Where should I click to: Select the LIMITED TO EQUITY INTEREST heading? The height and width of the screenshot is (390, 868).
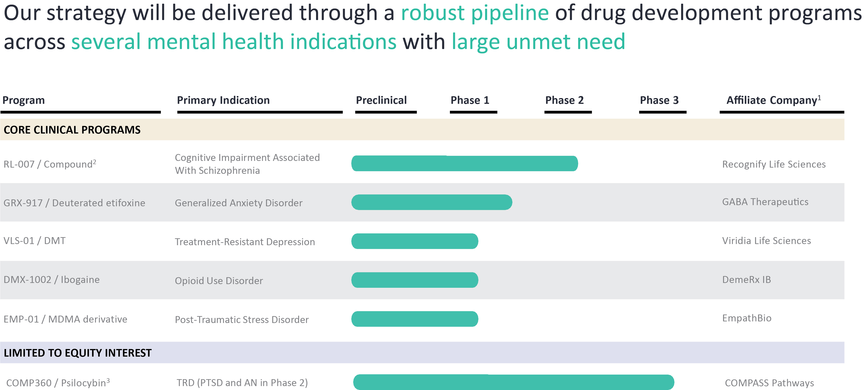click(77, 353)
